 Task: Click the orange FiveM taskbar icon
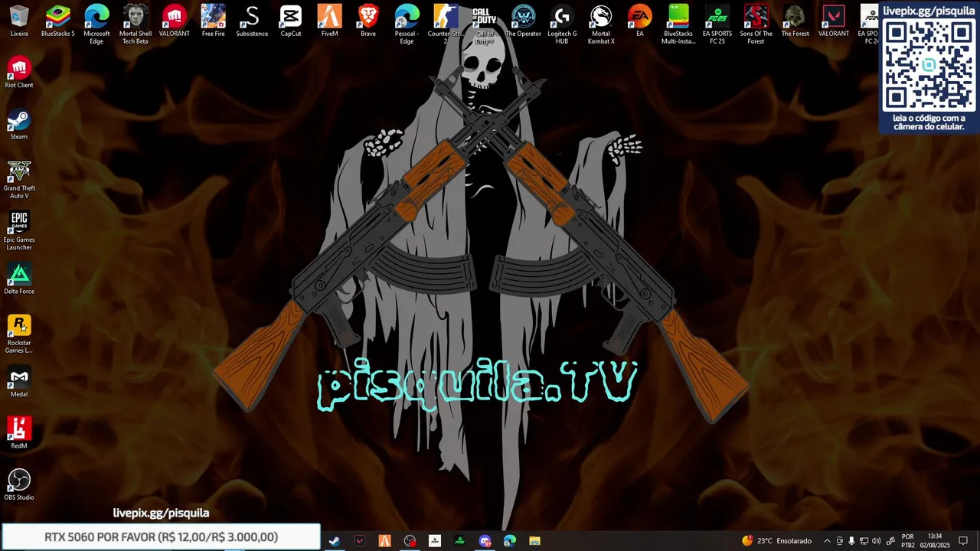tap(384, 541)
